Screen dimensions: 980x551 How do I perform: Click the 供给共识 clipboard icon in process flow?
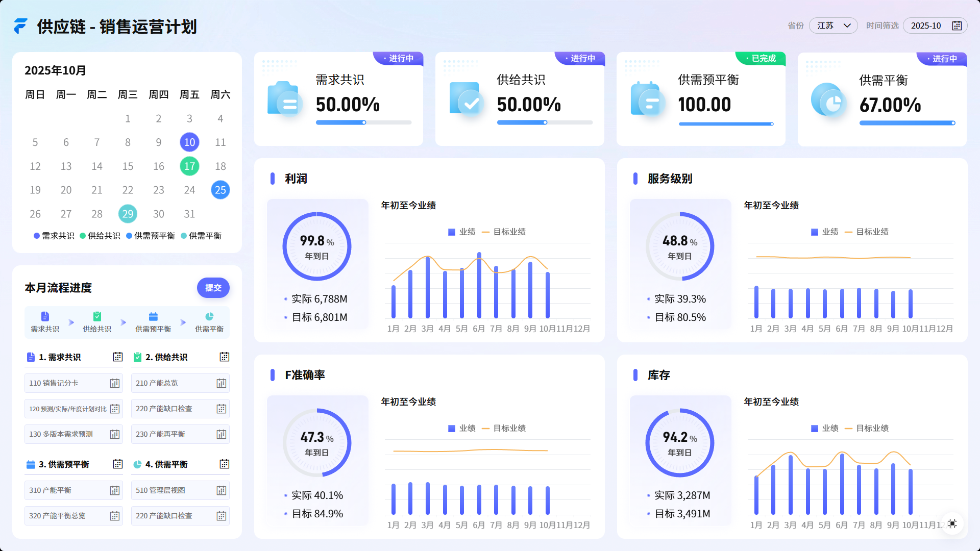pyautogui.click(x=97, y=316)
